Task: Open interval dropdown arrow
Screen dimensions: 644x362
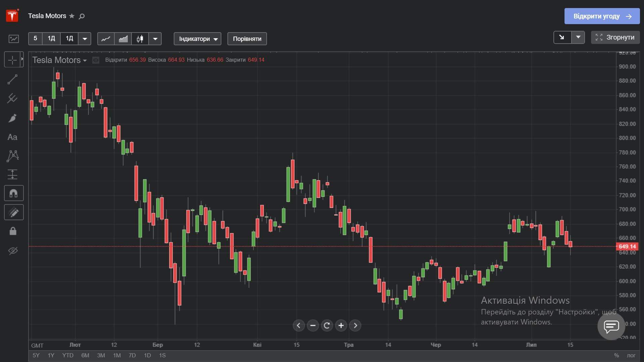Action: coord(85,39)
